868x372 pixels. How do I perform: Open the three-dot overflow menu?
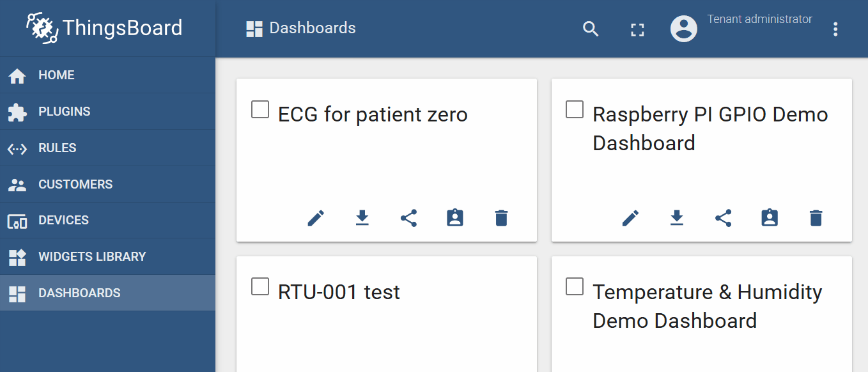(x=835, y=29)
